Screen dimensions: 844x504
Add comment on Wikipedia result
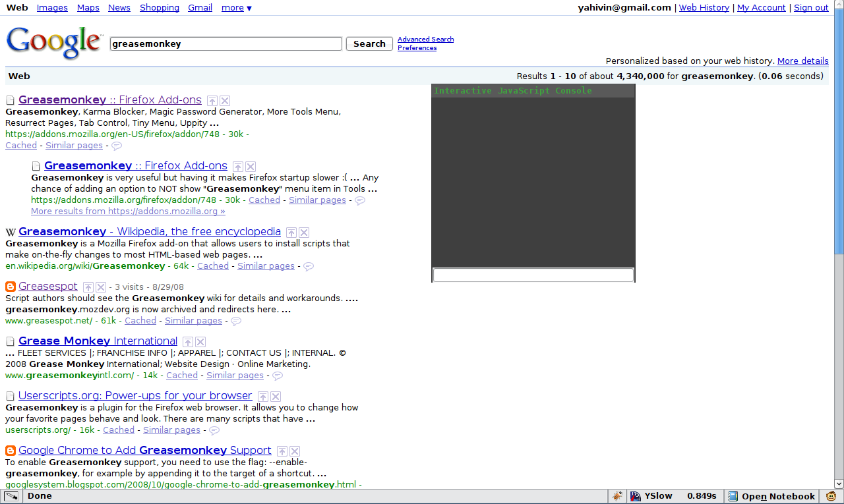[x=308, y=267]
